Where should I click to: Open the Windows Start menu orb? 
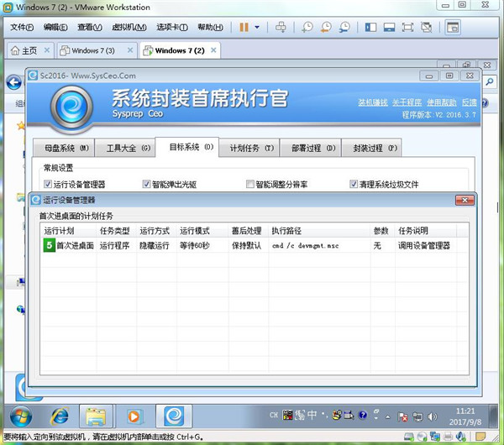click(x=21, y=416)
